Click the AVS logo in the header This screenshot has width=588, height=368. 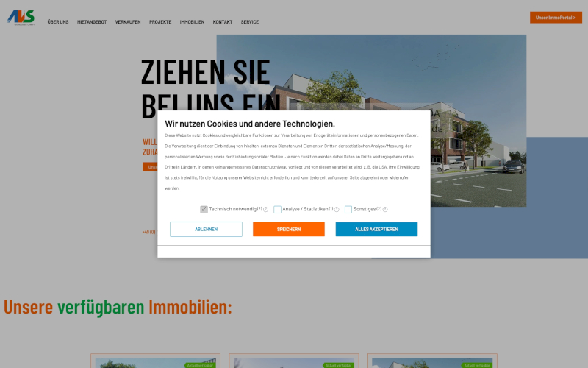point(21,18)
